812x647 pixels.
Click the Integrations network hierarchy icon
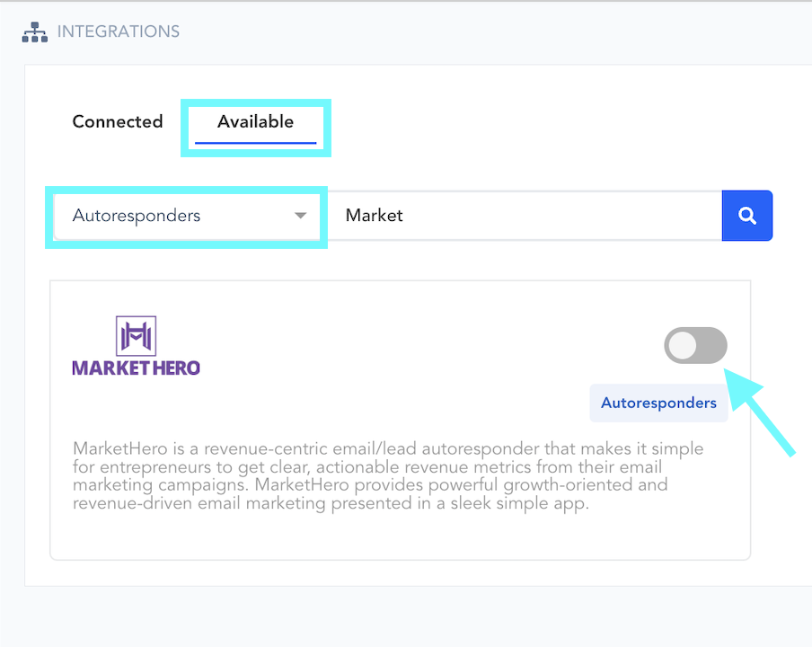[x=34, y=31]
